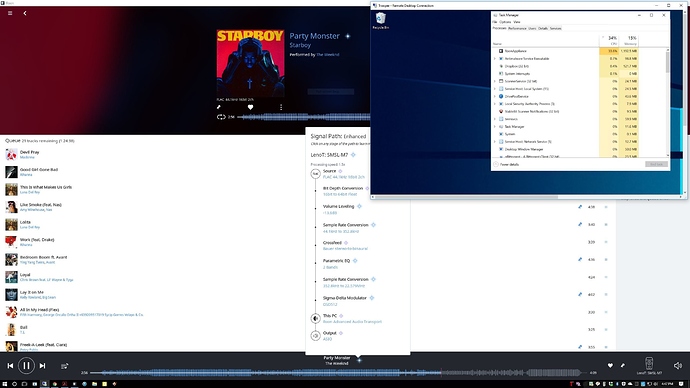The width and height of the screenshot is (690, 388).
Task: Open the volume speaker icon
Action: [x=678, y=366]
